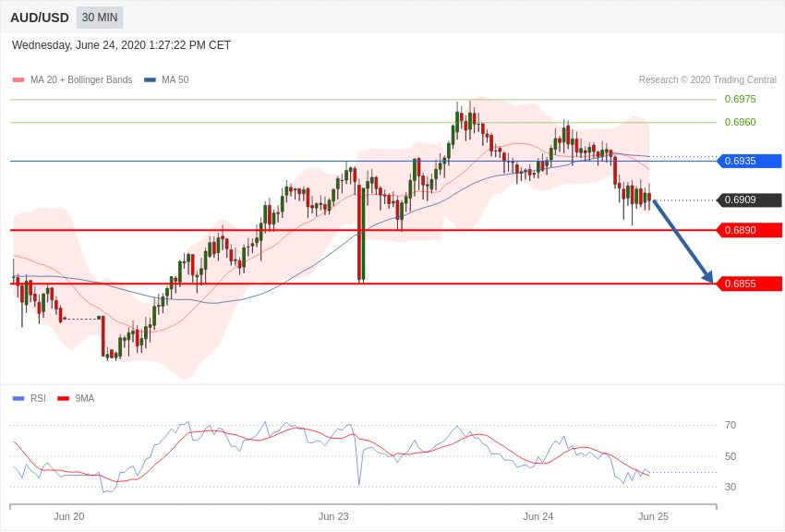
Task: Click the RSI legend label
Action: tap(38, 398)
